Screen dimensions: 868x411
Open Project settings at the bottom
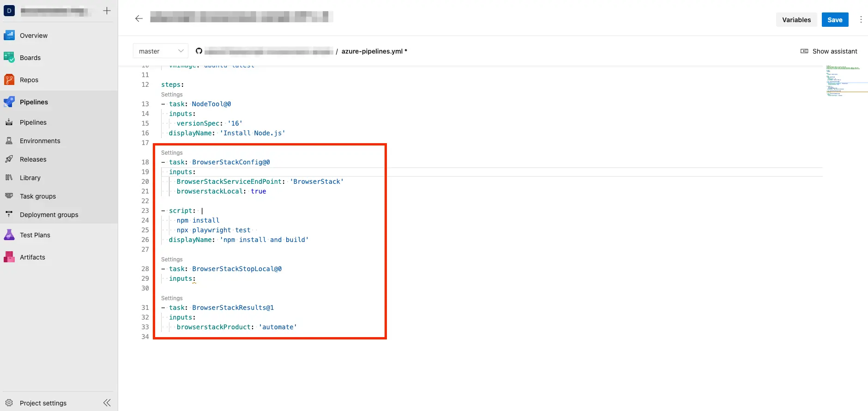pos(43,403)
